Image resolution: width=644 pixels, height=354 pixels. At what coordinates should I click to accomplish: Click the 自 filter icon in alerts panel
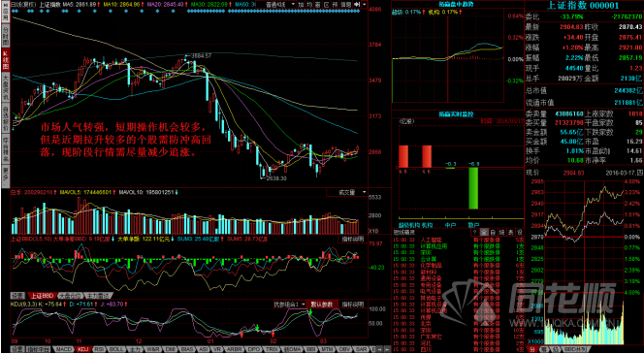494,232
